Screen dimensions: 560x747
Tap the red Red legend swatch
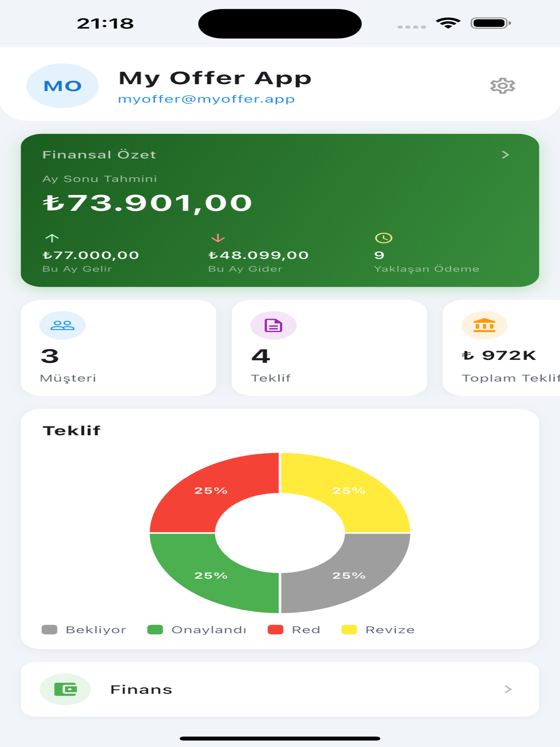pos(275,629)
